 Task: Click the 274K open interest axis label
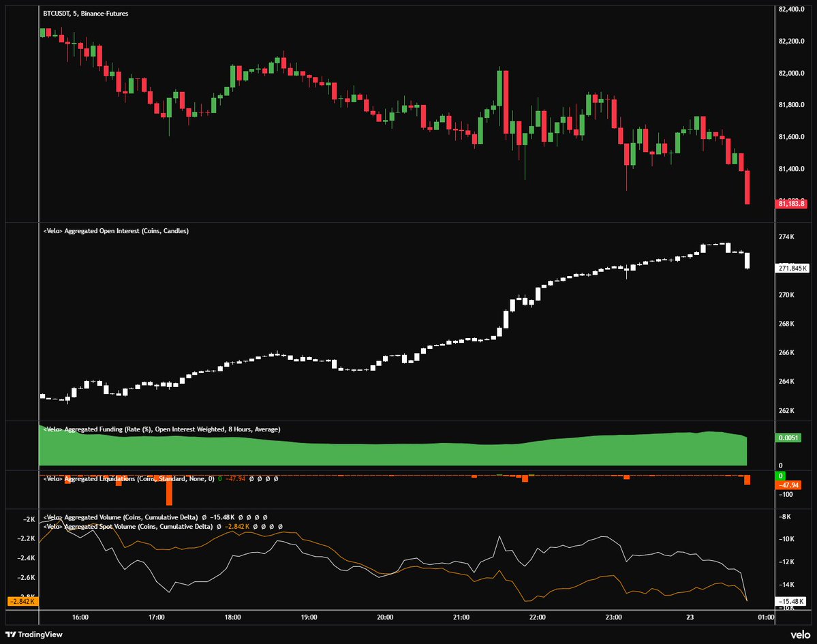click(x=786, y=237)
